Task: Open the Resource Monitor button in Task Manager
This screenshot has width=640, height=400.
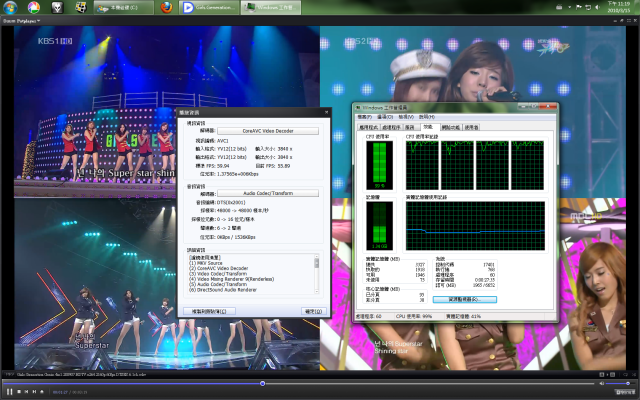Action: (464, 300)
